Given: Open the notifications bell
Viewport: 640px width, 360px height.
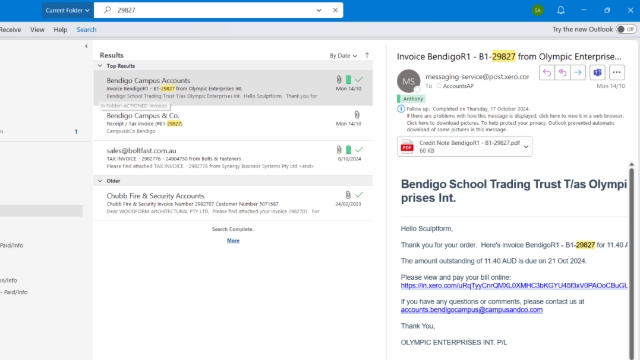Looking at the screenshot, I should coord(561,10).
